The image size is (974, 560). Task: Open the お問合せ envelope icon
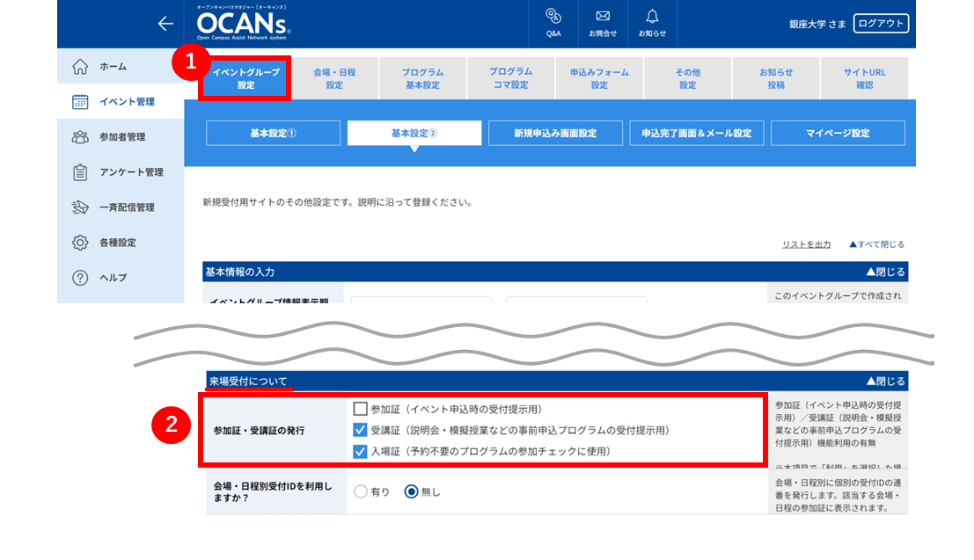[603, 16]
